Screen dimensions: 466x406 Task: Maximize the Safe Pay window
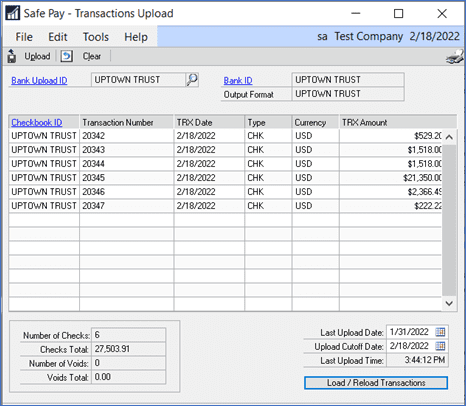tap(398, 14)
